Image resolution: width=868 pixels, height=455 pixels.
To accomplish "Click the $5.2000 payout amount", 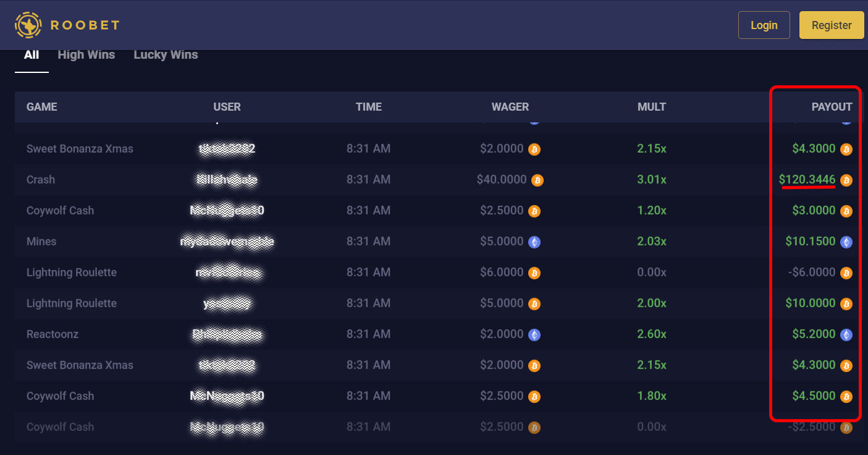I will (x=814, y=334).
